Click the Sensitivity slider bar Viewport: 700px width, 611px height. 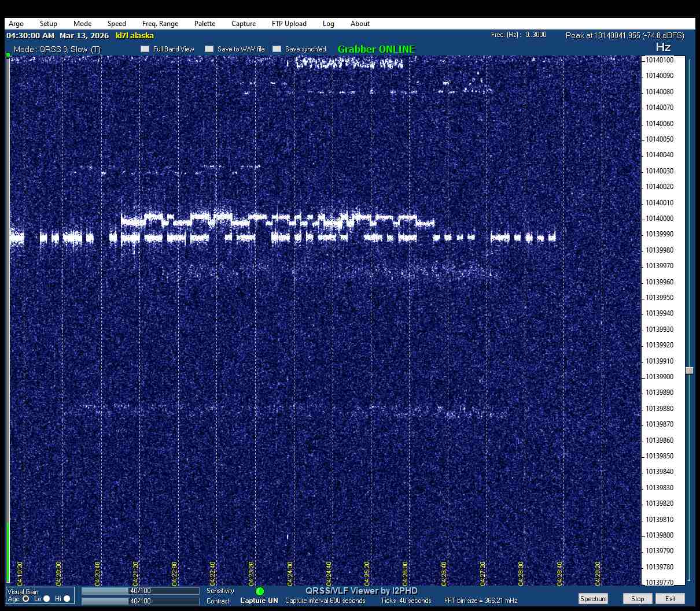[x=141, y=591]
